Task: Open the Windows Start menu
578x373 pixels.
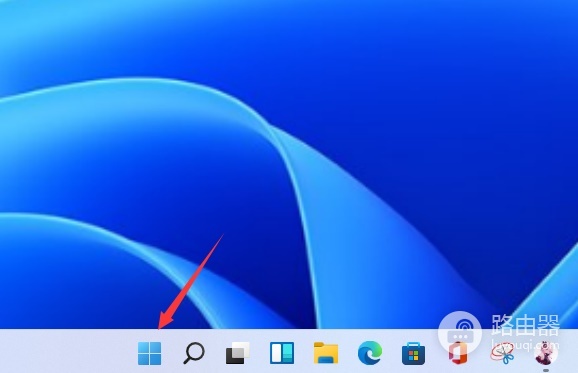Action: 149,353
